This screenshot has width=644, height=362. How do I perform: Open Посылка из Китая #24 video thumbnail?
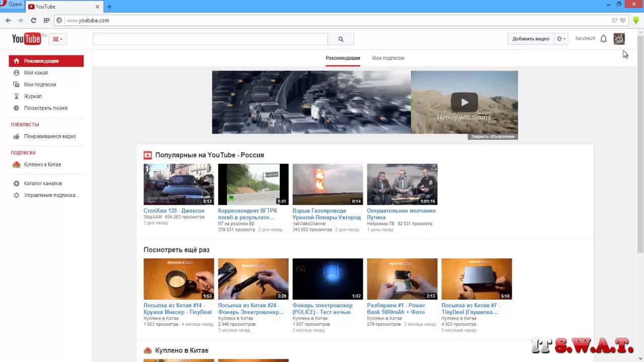pyautogui.click(x=253, y=279)
